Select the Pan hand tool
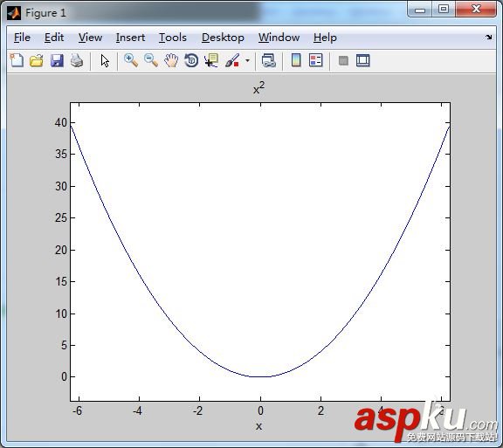The width and height of the screenshot is (503, 448). 171,60
